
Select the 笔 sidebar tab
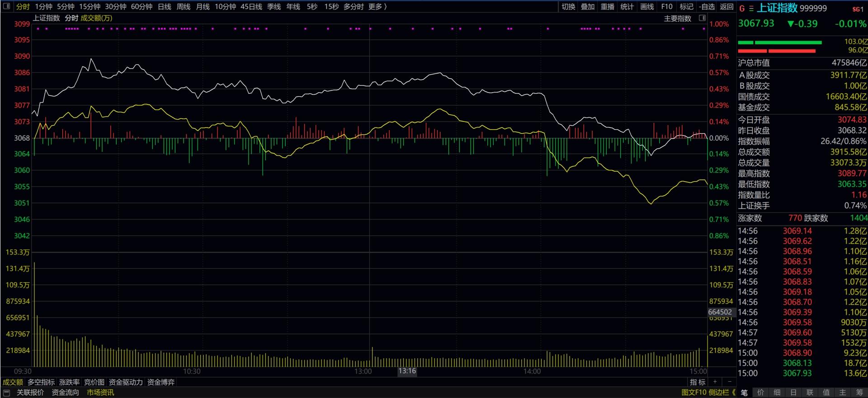coord(744,393)
